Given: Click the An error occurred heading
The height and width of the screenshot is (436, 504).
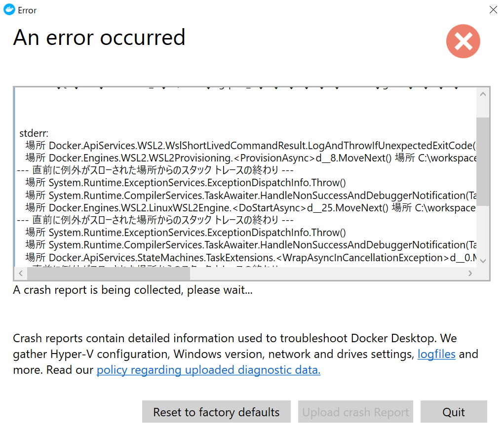Looking at the screenshot, I should [x=99, y=38].
